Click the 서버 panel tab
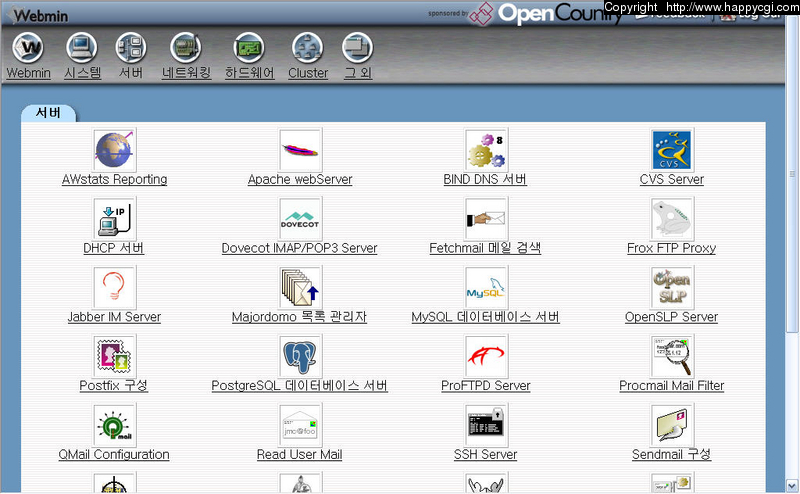This screenshot has width=800, height=494. [48, 113]
